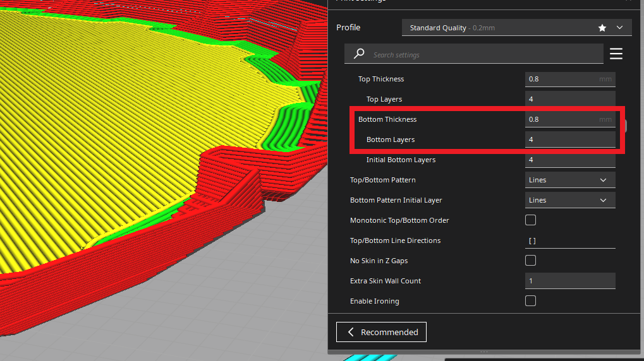Edit the Extra Skin Wall Count field

[x=570, y=281]
